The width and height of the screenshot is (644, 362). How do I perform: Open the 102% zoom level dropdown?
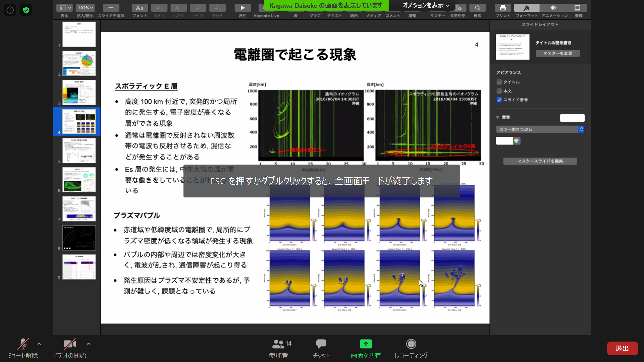click(x=86, y=8)
